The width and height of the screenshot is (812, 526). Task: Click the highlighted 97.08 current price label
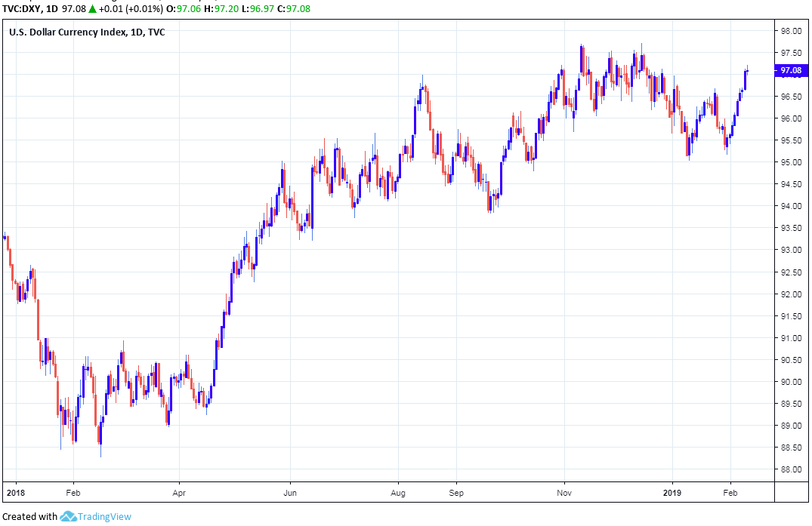click(791, 71)
